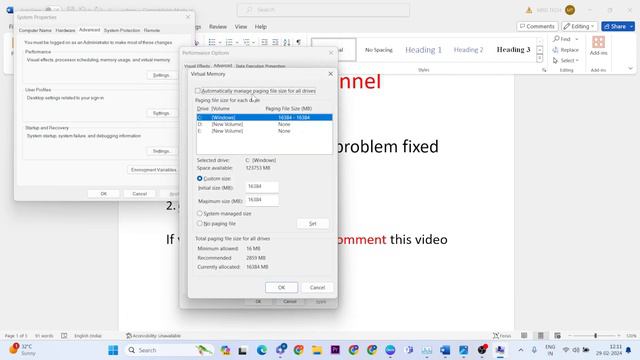Click the Comments button in Word
Image resolution: width=640 pixels, height=360 pixels.
tap(537, 27)
